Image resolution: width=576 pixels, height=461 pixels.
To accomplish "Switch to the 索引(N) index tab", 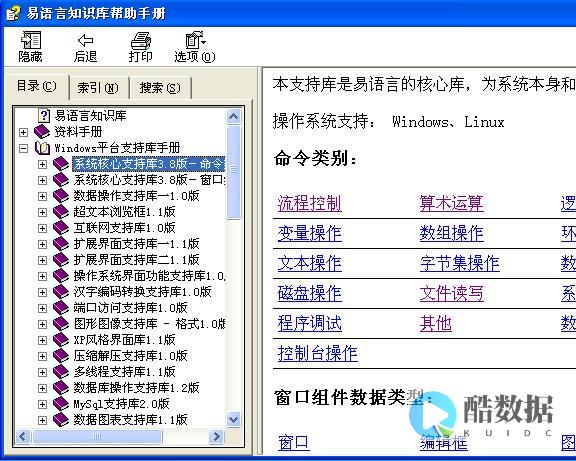I will coord(98,88).
